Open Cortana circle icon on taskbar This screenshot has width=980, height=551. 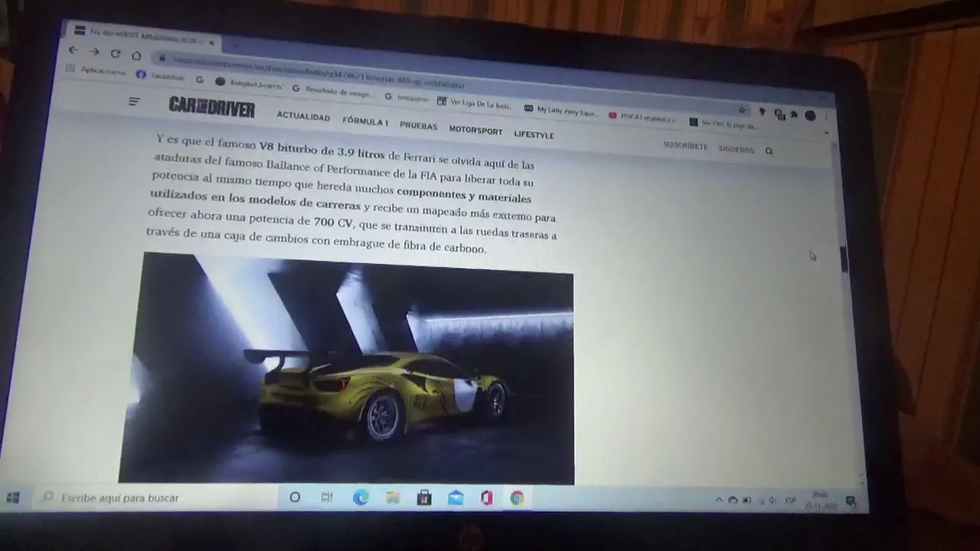tap(295, 497)
